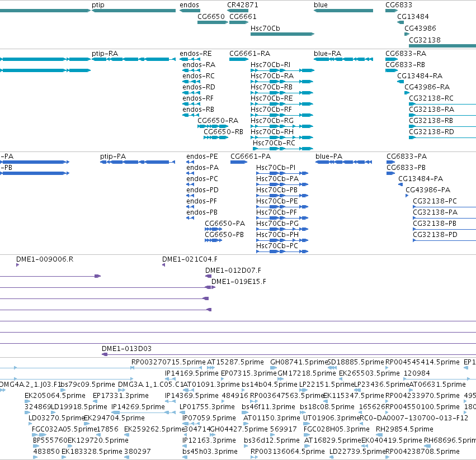Click the CG43986 gene label
This screenshot has height=460, width=476.
coord(420,29)
